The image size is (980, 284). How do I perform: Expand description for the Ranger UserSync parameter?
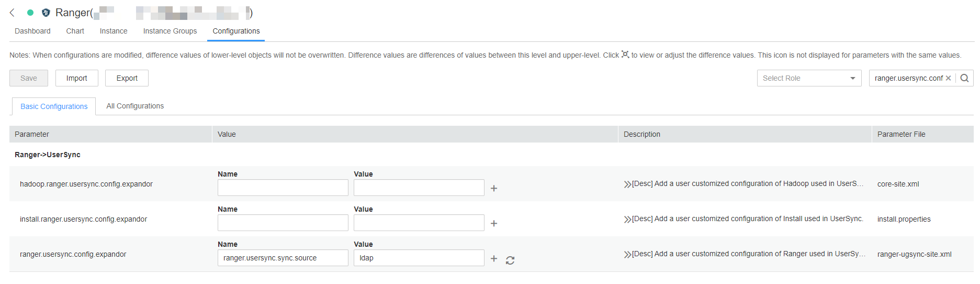click(x=627, y=255)
